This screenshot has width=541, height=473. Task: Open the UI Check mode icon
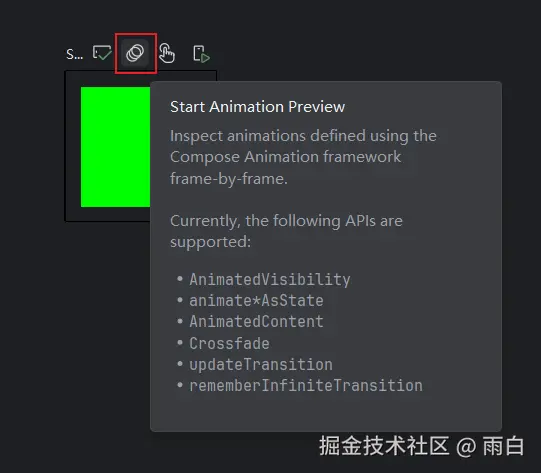(x=102, y=53)
